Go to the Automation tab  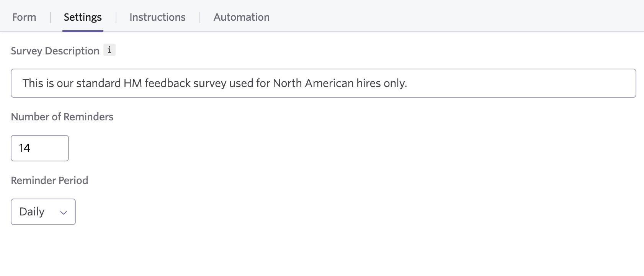(x=242, y=17)
